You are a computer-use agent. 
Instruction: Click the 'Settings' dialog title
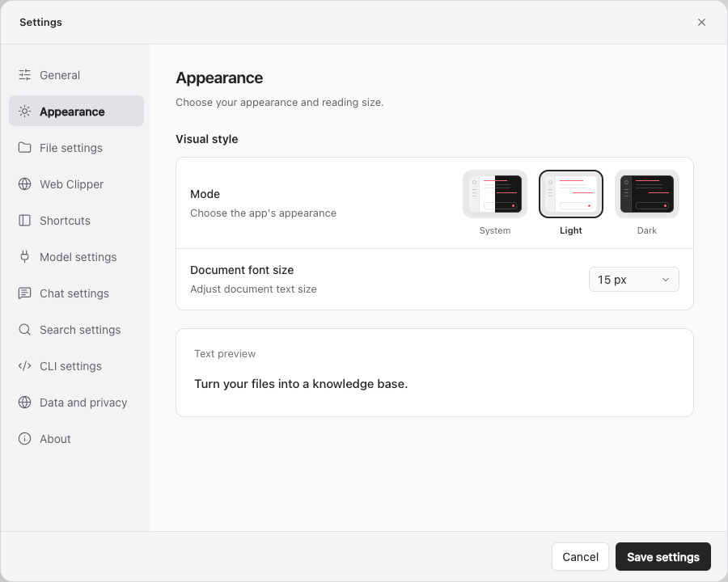point(41,23)
